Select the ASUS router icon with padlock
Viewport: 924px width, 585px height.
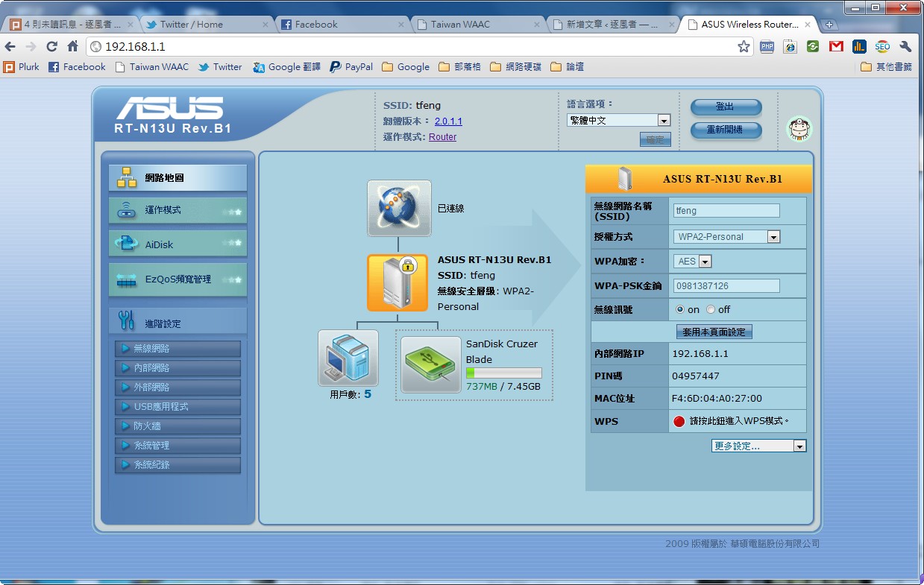[x=397, y=282]
